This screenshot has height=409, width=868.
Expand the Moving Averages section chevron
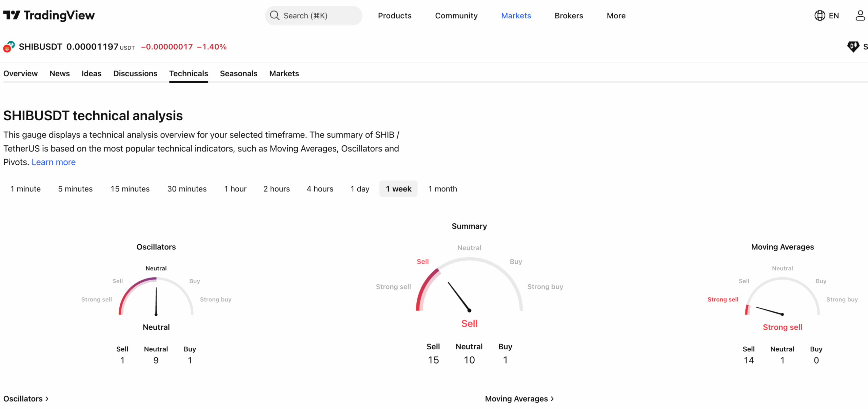tap(552, 399)
